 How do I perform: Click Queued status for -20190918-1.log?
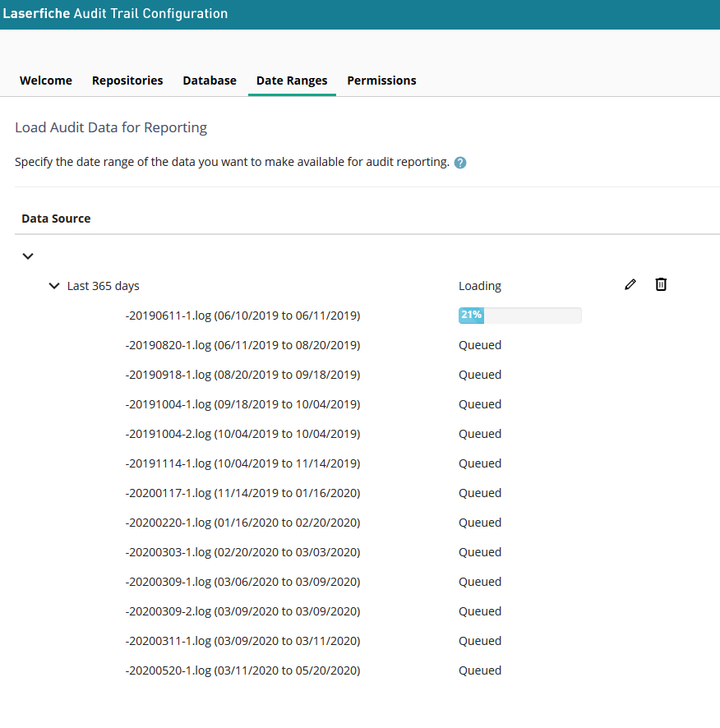[x=480, y=375]
